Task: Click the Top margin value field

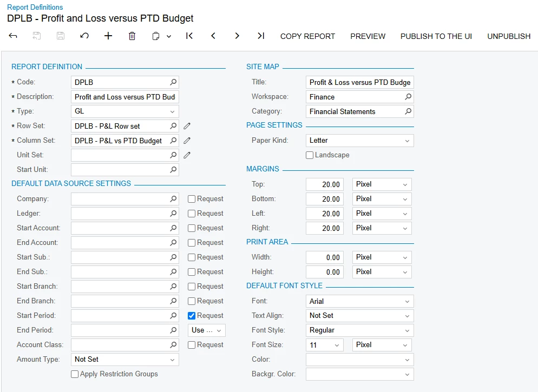Action: 325,184
